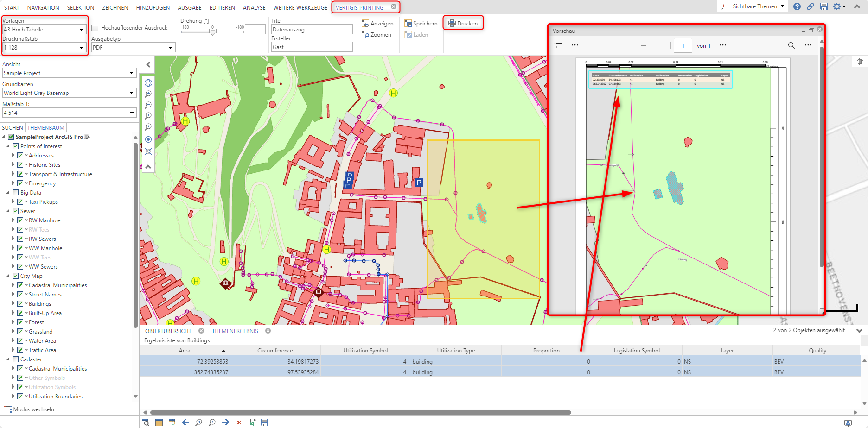The width and height of the screenshot is (868, 428).
Task: Click the clear selection red X icon
Action: click(239, 422)
